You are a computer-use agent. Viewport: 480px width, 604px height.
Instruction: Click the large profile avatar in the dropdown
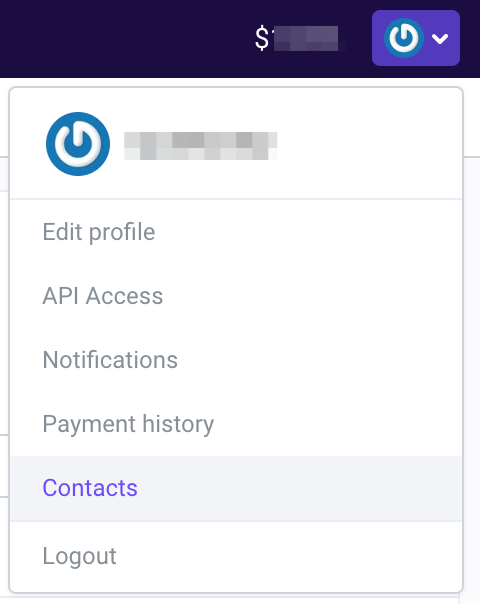78,144
